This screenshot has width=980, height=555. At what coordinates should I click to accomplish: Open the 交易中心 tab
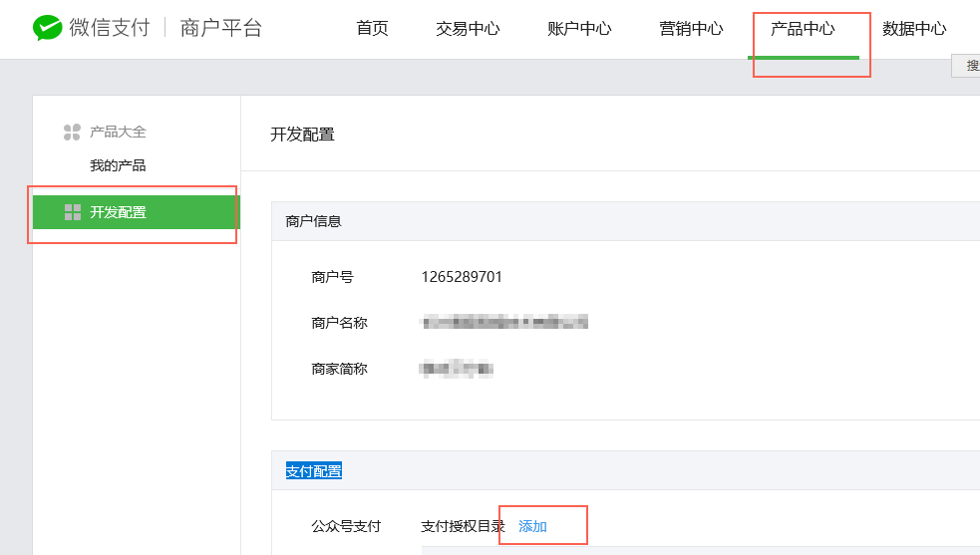click(x=468, y=29)
